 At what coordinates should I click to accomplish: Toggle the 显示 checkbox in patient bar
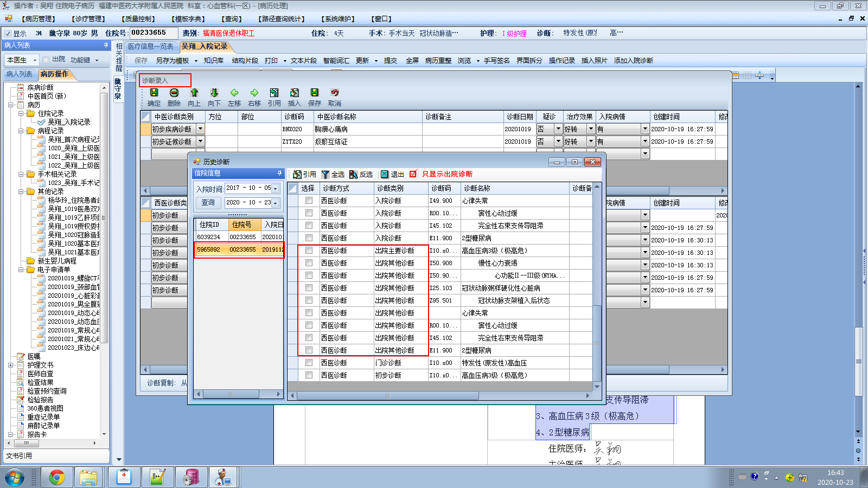pos(8,34)
